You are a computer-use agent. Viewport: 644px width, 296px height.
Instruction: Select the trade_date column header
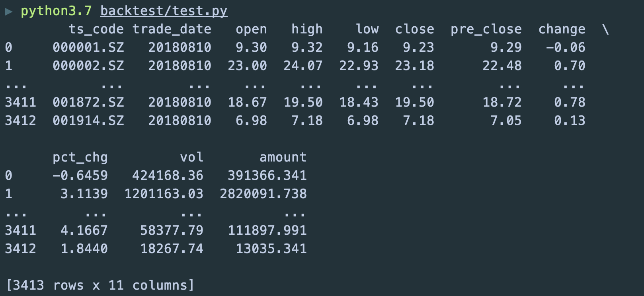pos(172,29)
